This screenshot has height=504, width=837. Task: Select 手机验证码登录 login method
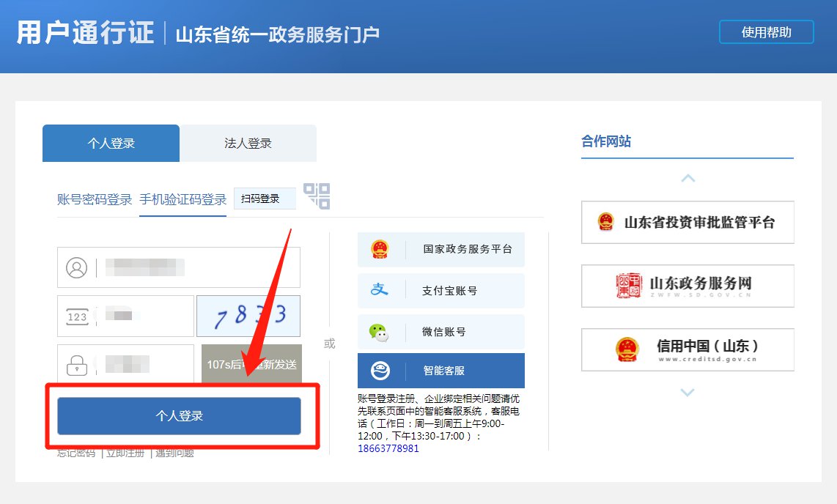coord(183,199)
